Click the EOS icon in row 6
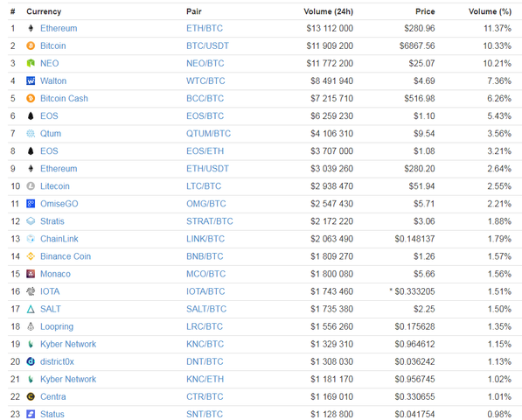This screenshot has width=522, height=420. pos(31,115)
